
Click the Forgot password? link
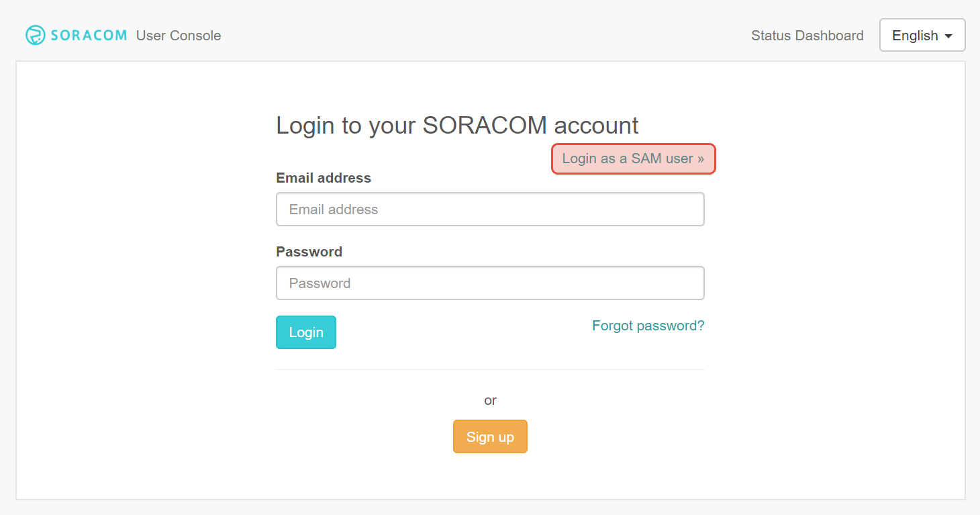647,326
